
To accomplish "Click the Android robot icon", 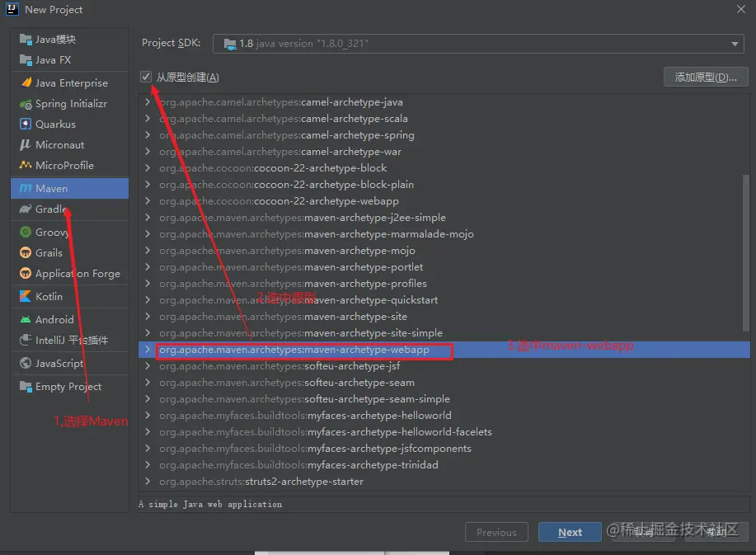I will (26, 319).
